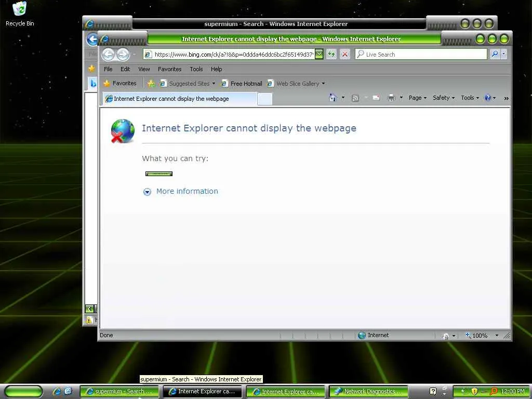
Task: Open the Tools menu in the menu bar
Action: [x=196, y=69]
